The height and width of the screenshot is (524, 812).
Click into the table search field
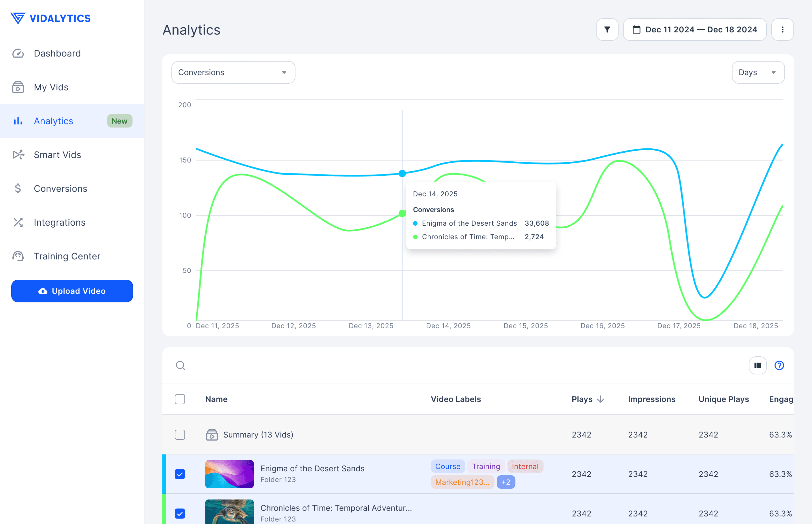click(x=456, y=365)
